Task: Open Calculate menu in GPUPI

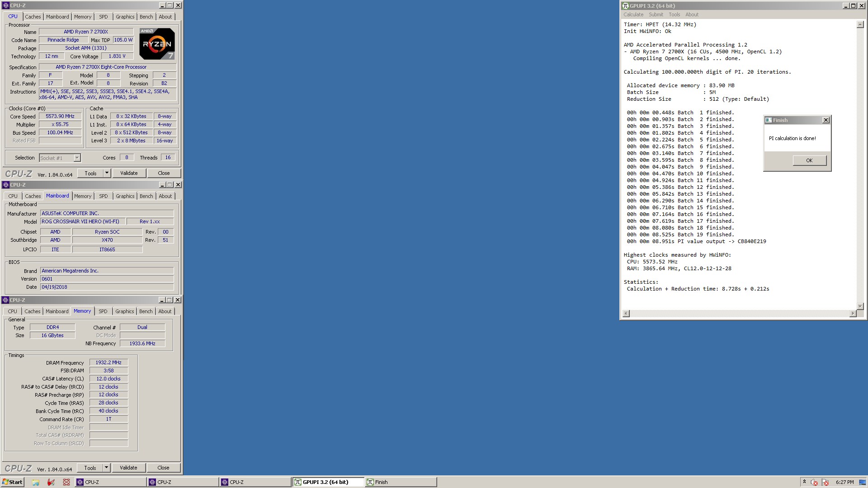Action: pyautogui.click(x=633, y=14)
